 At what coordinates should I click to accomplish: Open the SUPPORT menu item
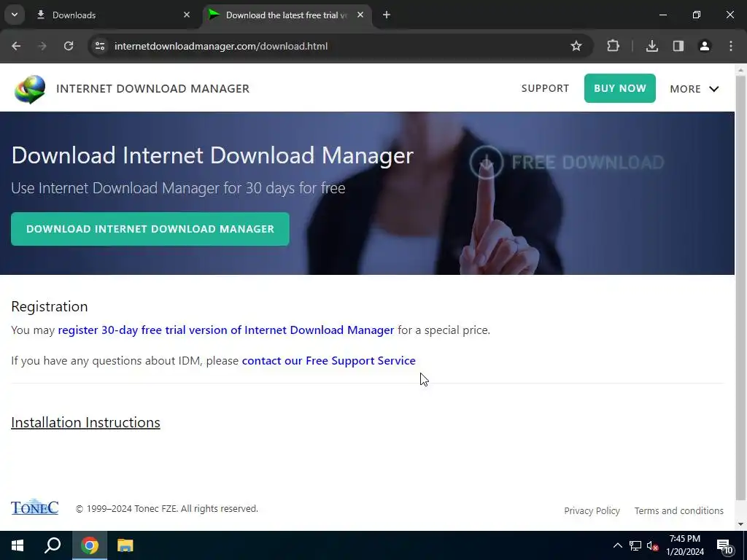coord(545,88)
